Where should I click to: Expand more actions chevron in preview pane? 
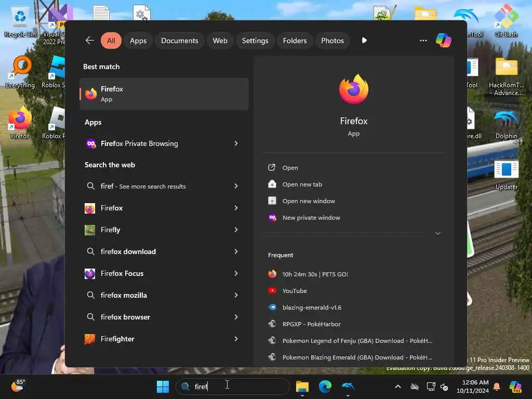point(437,233)
